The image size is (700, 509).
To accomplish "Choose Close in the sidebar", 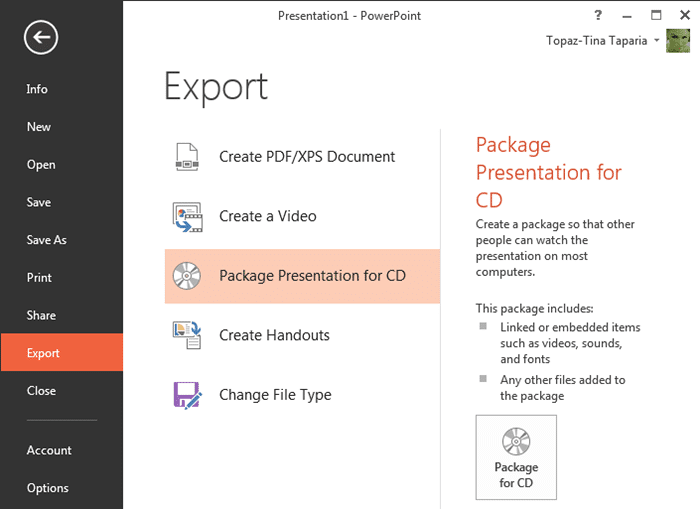I will pos(62,391).
